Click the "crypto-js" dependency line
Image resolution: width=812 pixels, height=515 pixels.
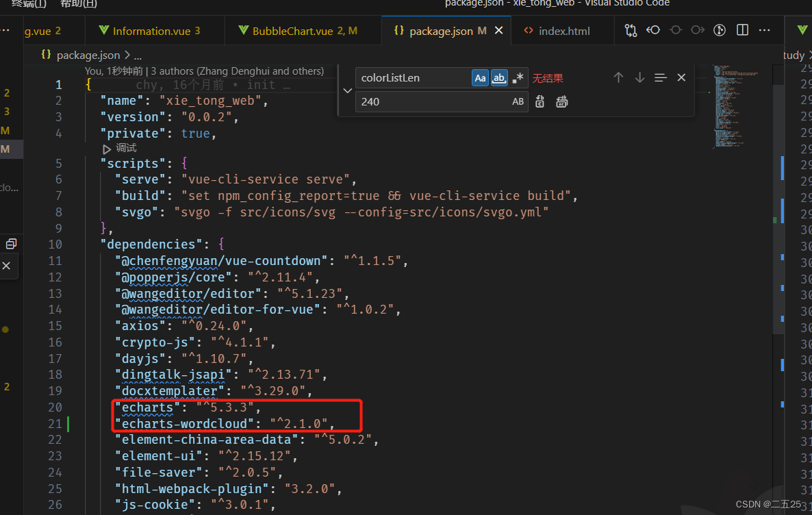[195, 343]
